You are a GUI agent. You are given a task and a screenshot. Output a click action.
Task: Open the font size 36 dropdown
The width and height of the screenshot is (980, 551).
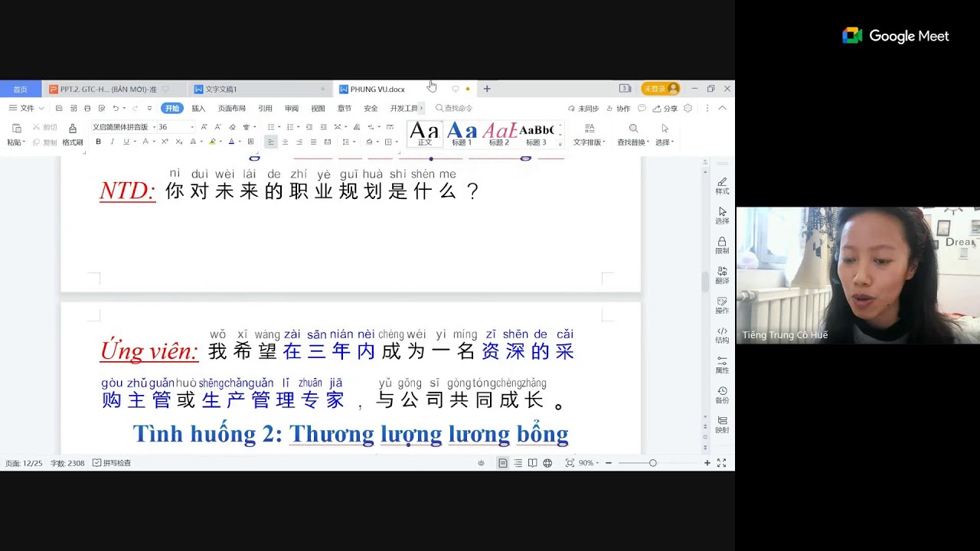(192, 127)
